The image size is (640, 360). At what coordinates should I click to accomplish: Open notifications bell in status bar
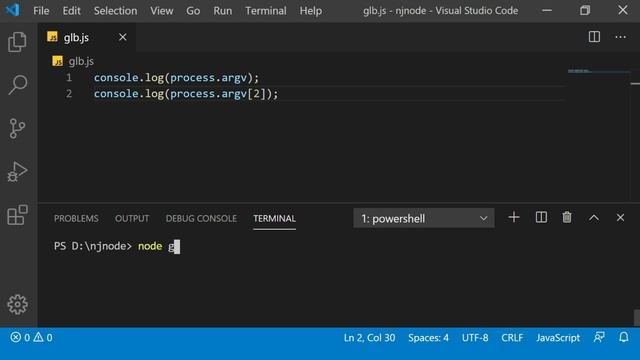click(x=624, y=337)
